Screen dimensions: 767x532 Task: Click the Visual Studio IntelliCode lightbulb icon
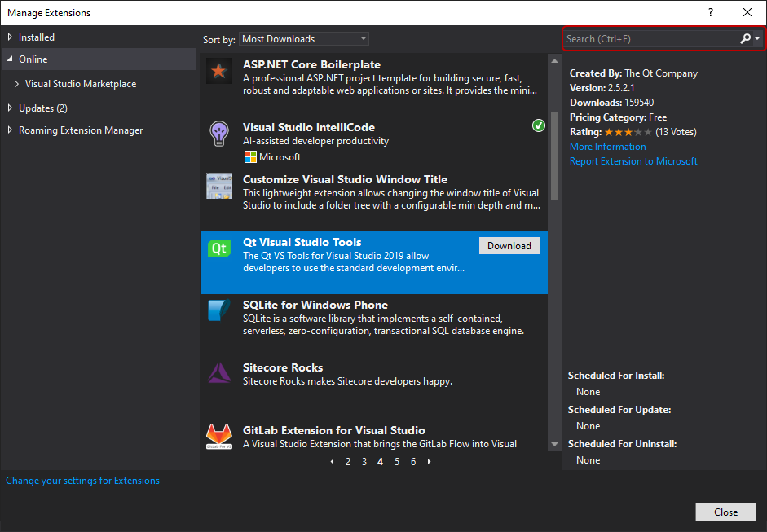pos(218,134)
